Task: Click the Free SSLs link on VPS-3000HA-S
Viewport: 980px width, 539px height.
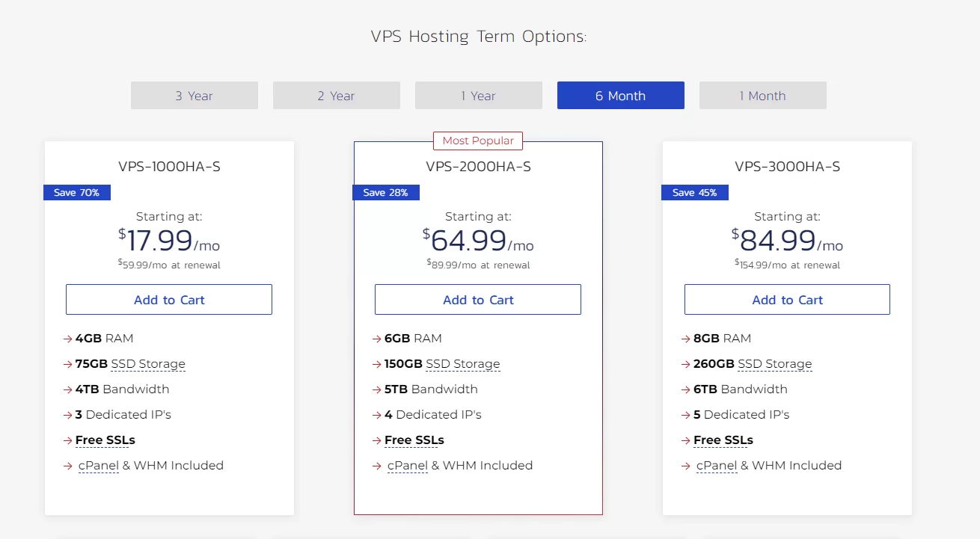Action: click(723, 440)
